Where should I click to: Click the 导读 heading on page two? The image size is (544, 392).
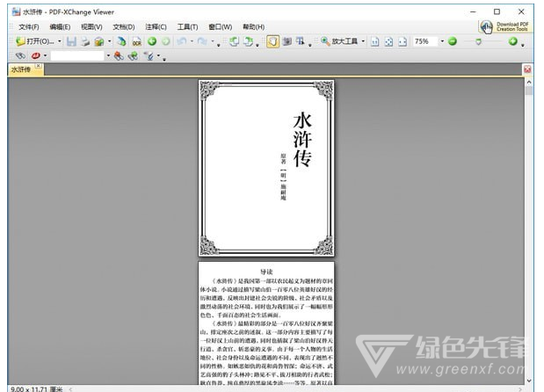[266, 272]
